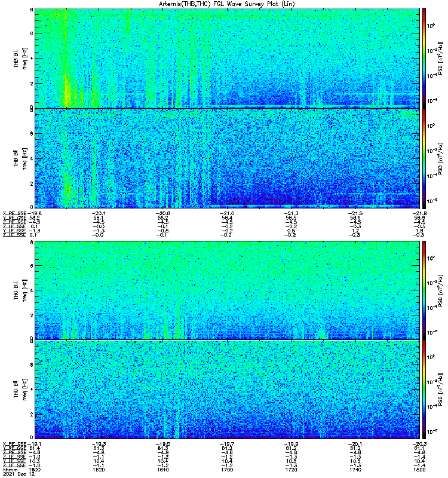This screenshot has height=478, width=448.
Task: Select the 'THB B∥ freq [Hz]' axis label
Action: (20, 158)
